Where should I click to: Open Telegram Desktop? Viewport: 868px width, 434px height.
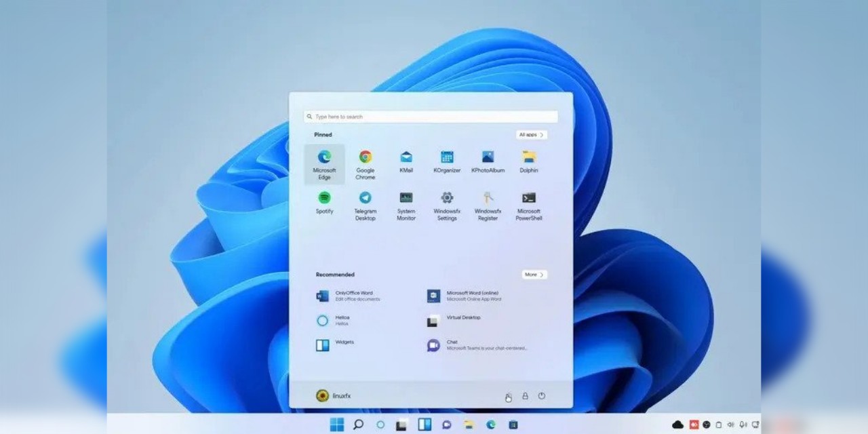pos(365,205)
